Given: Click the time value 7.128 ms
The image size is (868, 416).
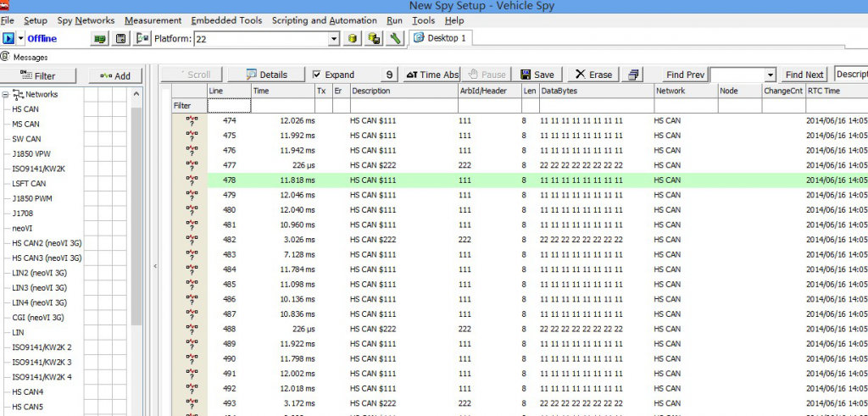Looking at the screenshot, I should coord(299,255).
